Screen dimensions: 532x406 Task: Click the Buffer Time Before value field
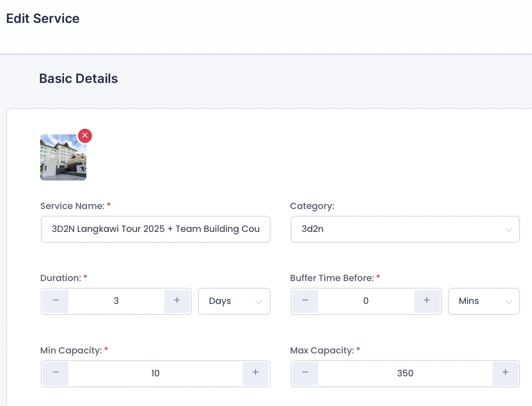coord(366,301)
